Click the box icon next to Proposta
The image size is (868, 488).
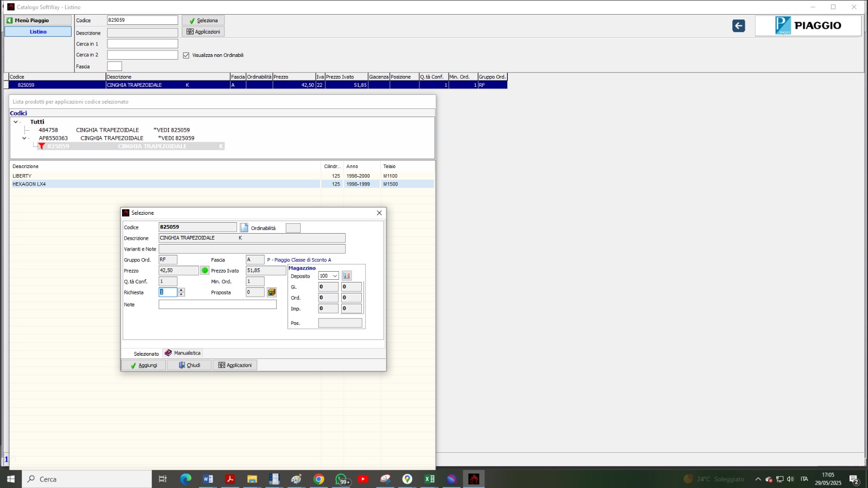(x=272, y=292)
